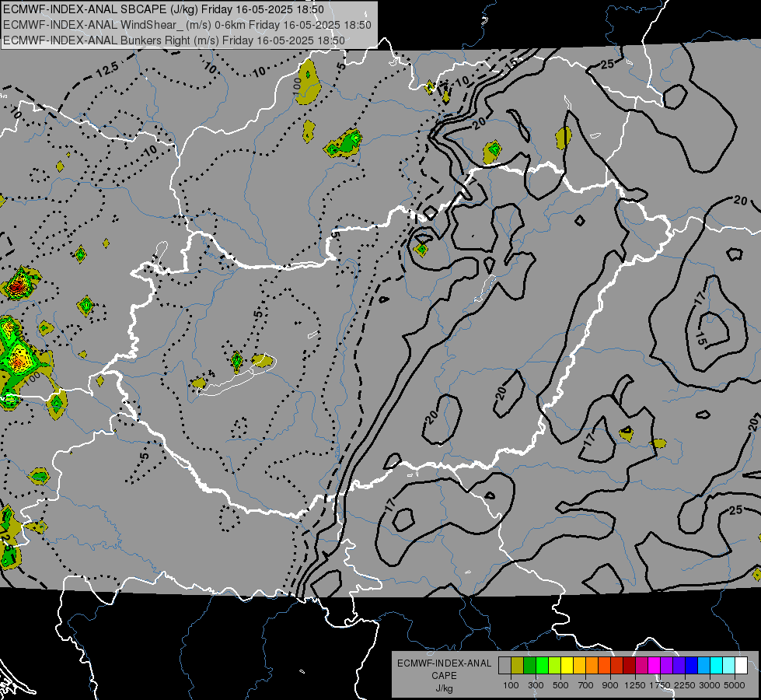Select the olive swatch in CAPE legend
761x700 pixels.
[517, 665]
